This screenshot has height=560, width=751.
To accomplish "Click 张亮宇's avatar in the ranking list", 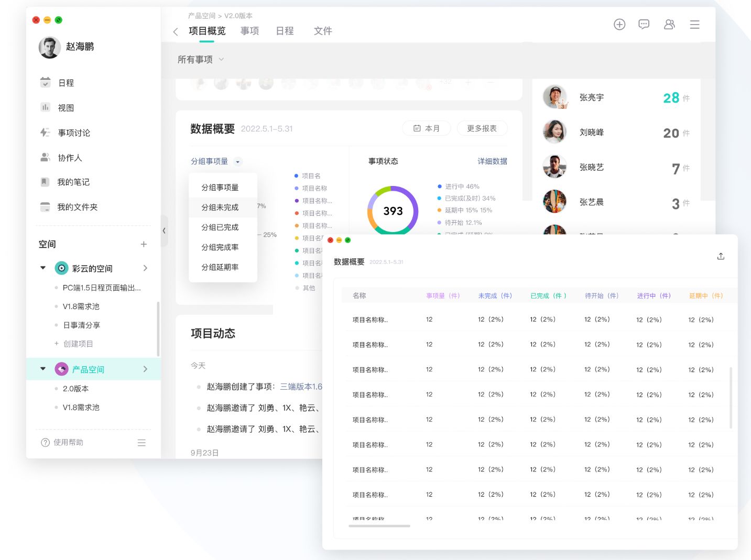I will (x=555, y=97).
